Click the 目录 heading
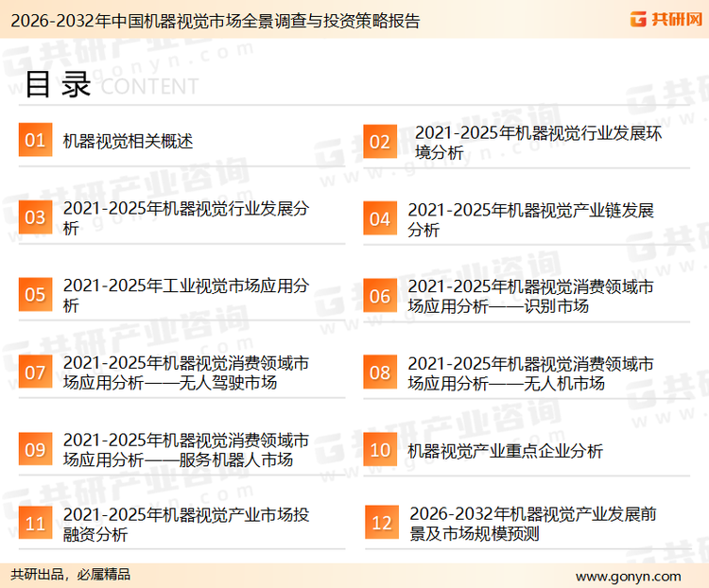Image resolution: width=709 pixels, height=588 pixels. point(58,84)
